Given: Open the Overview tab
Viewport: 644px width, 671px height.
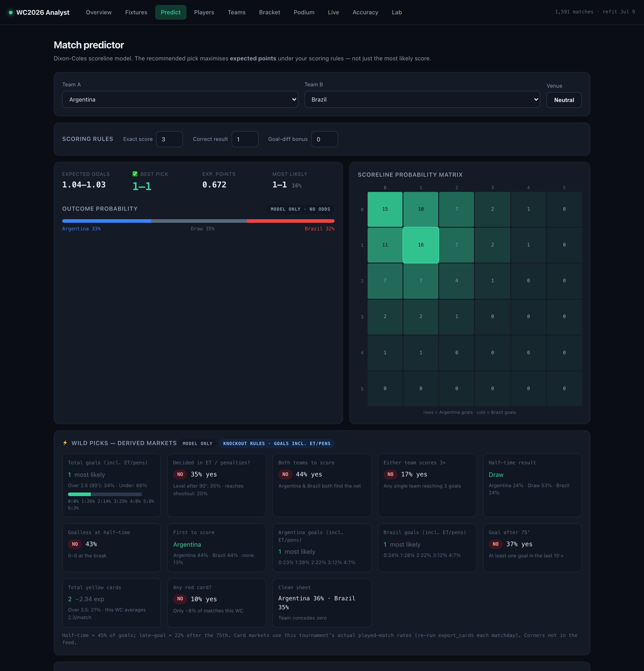Looking at the screenshot, I should pos(99,12).
